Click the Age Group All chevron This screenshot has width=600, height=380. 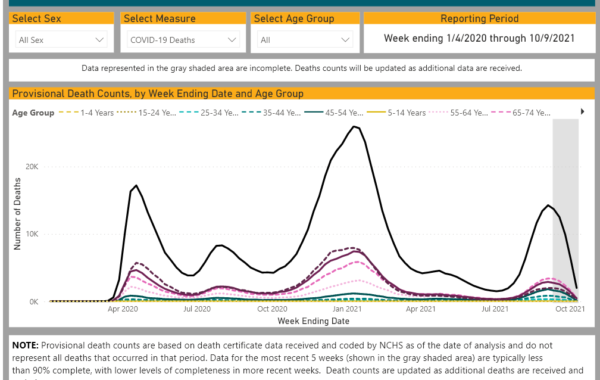[x=345, y=40]
